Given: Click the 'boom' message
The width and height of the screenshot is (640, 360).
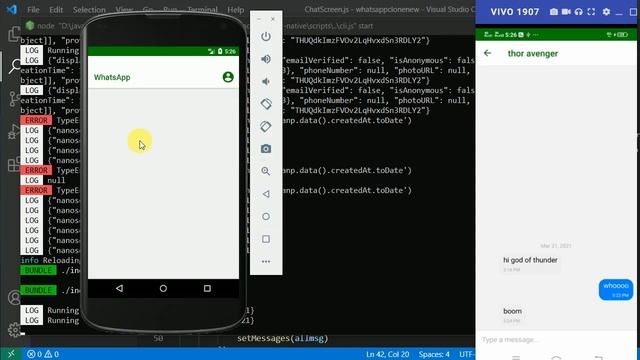Looking at the screenshot, I should [x=512, y=315].
